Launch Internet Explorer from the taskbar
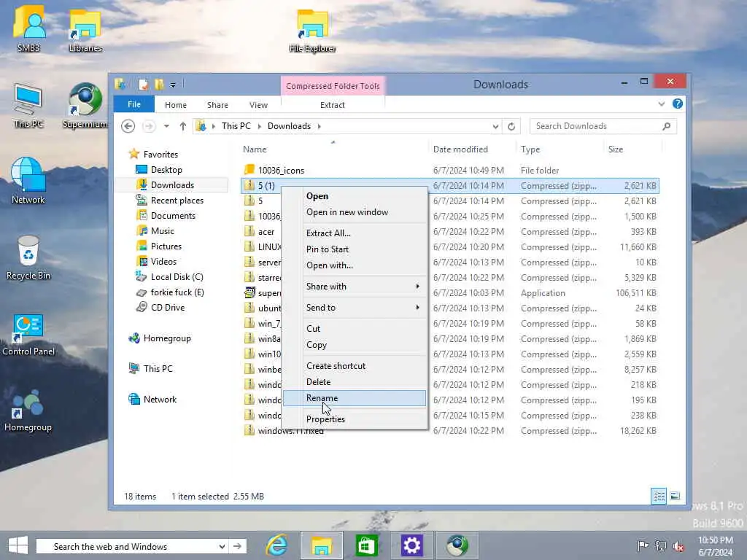Viewport: 747px width, 560px height. (276, 545)
